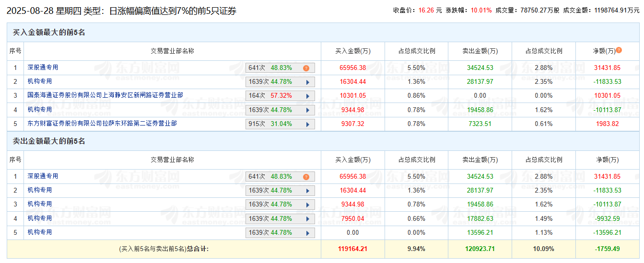Screen dimensions: 644x263
Task: Click help icon beside 净额(万) header
Action: (x=619, y=50)
